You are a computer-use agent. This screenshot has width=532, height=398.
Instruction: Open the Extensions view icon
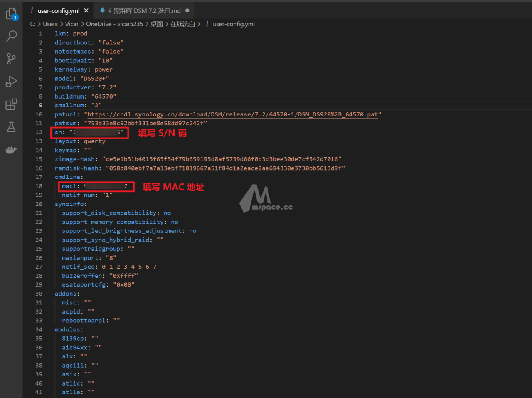[11, 104]
